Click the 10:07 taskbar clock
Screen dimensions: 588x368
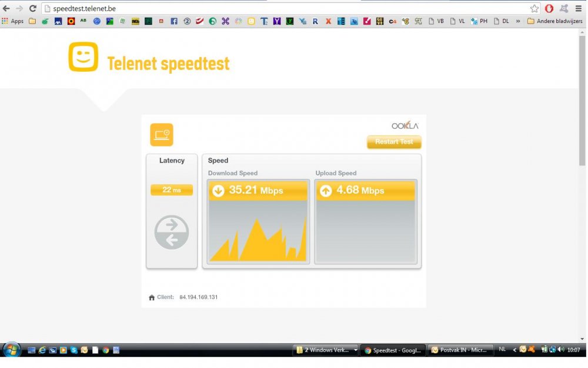(x=574, y=350)
